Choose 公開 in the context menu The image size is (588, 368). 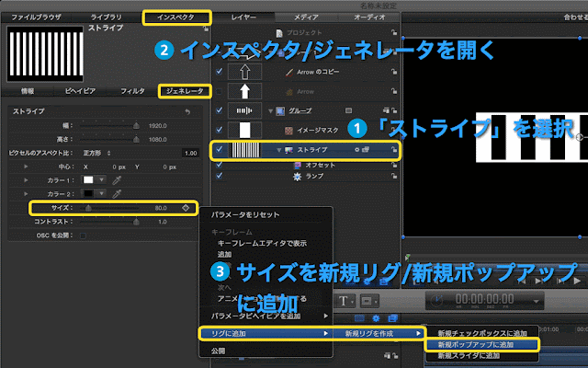(219, 351)
